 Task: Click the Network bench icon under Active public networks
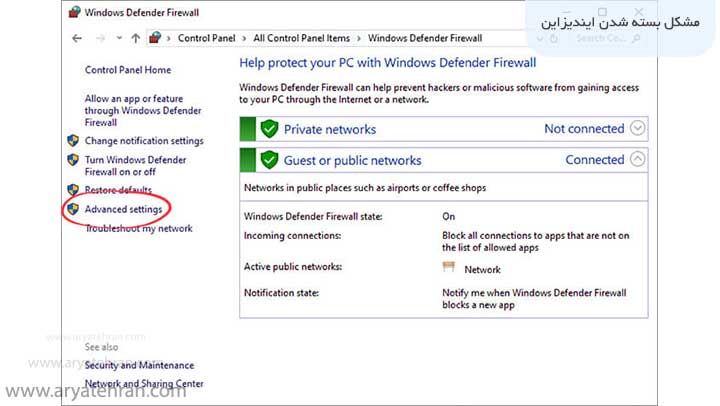449,268
